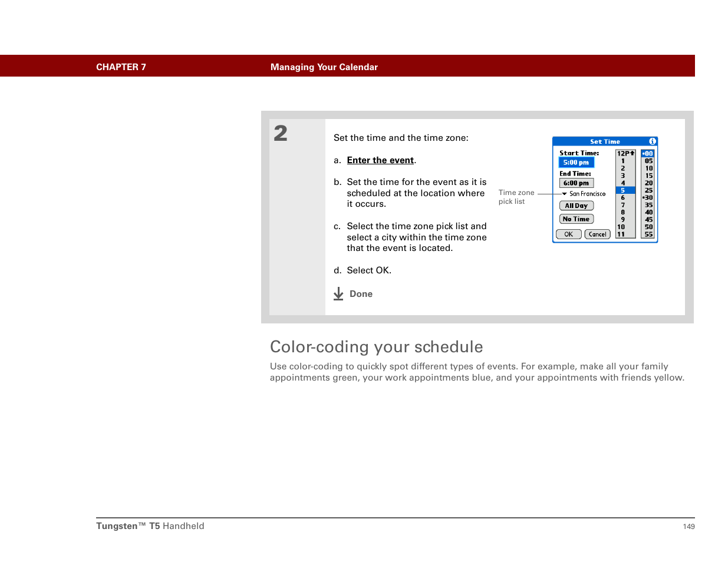The image size is (728, 562).
Task: Pick hour 11 in the hour column
Action: tap(621, 234)
